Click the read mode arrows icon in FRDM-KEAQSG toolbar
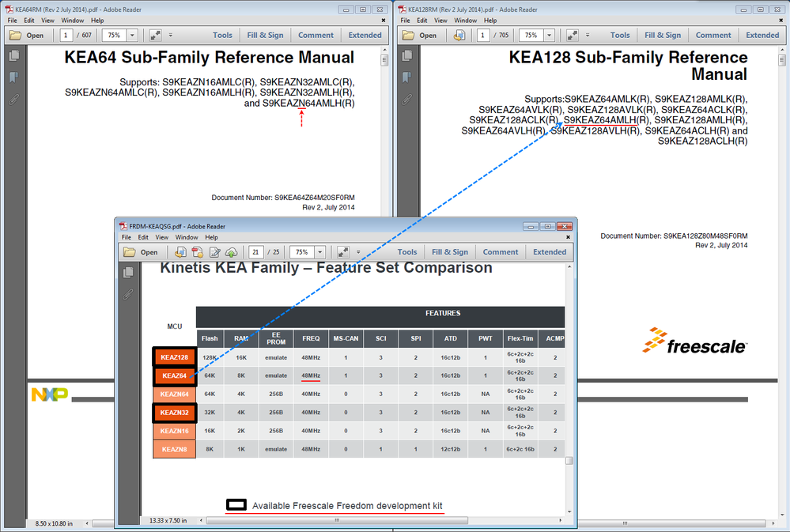 (x=343, y=252)
